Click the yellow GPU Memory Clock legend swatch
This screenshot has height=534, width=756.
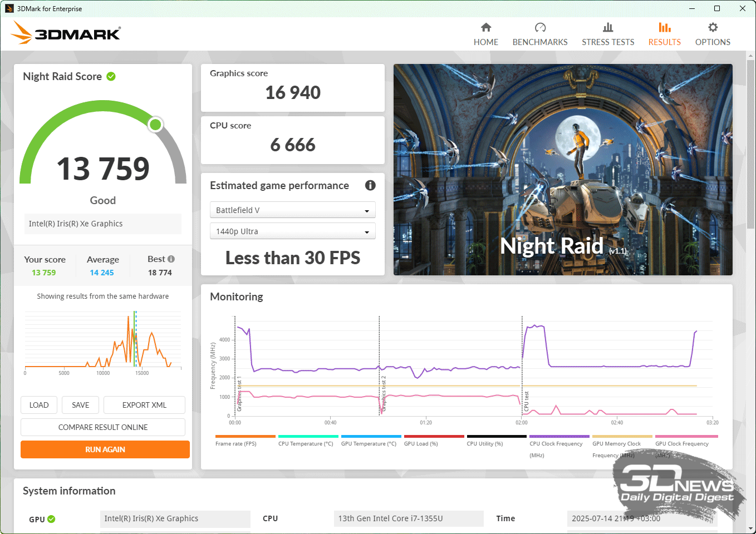pos(622,437)
